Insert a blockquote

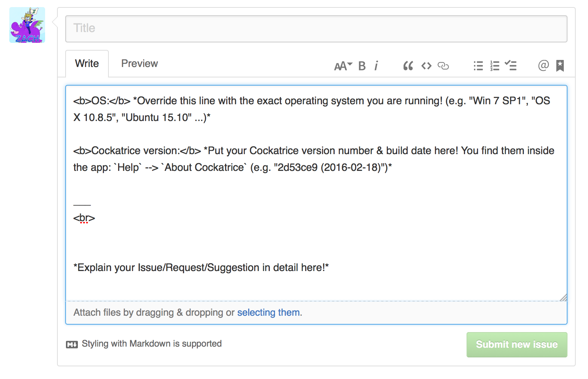click(x=408, y=66)
